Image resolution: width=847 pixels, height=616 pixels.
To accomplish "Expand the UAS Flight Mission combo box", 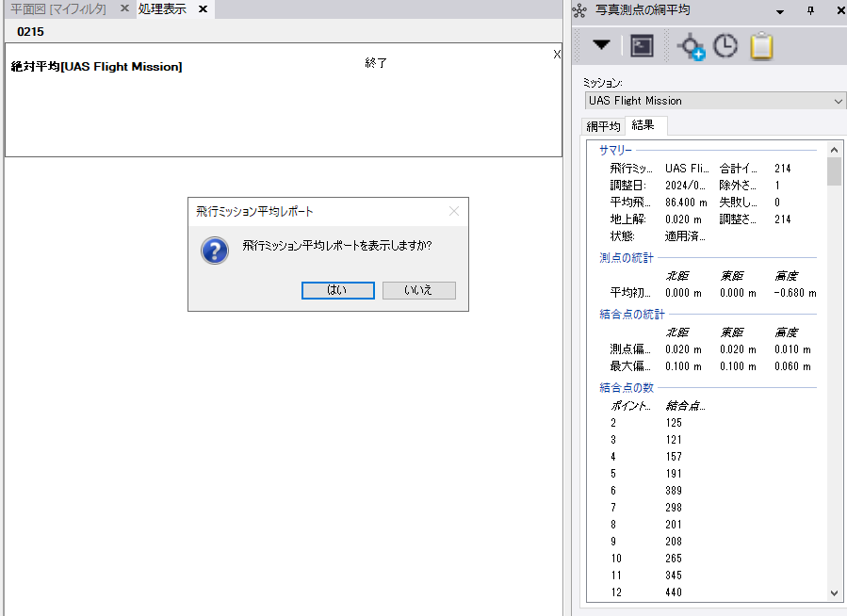I will (839, 101).
